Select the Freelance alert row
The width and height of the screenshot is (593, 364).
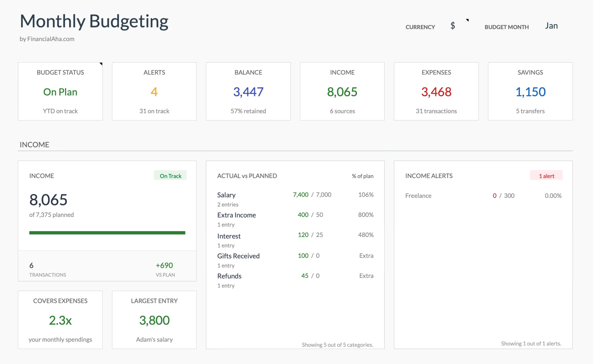click(418, 196)
